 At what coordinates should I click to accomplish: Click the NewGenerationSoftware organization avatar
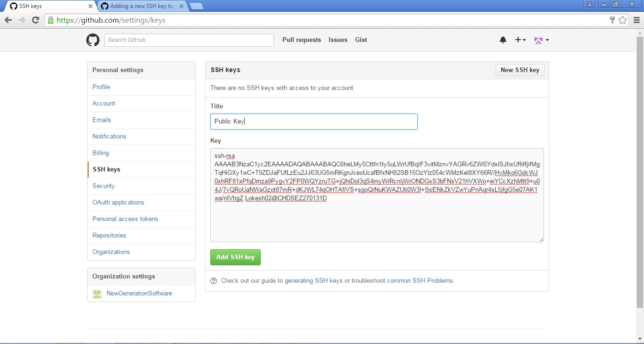[97, 294]
